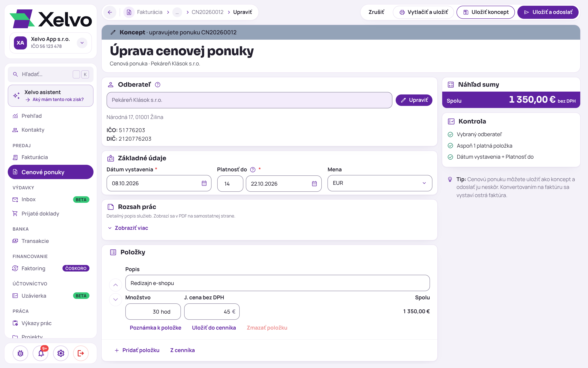Expand the Xelvo App s.r.o. company switcher
The image size is (588, 368).
tap(82, 43)
